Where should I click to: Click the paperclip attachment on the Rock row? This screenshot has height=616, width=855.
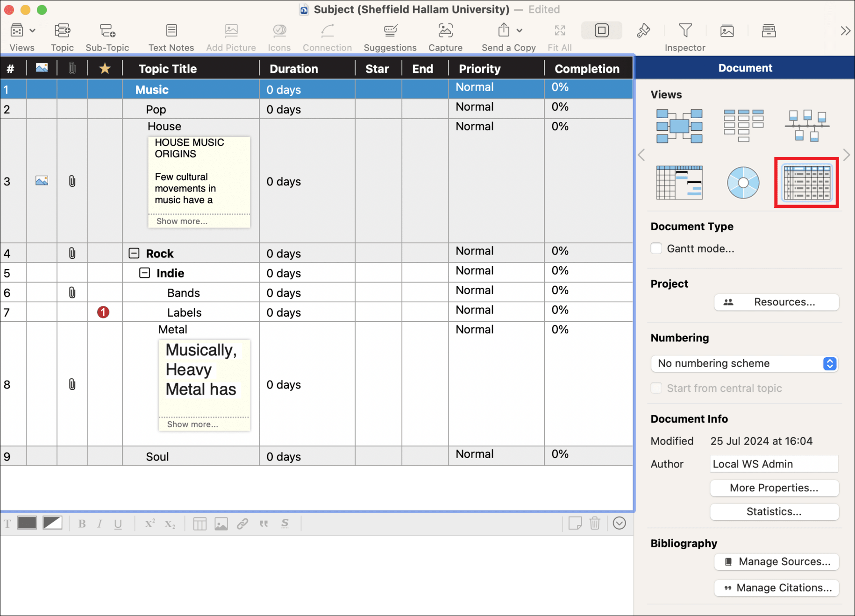click(72, 254)
